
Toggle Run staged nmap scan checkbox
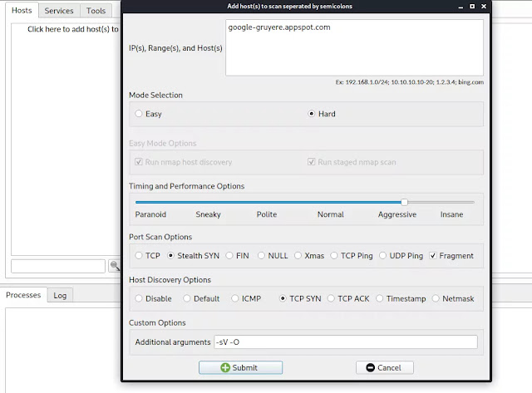pyautogui.click(x=311, y=162)
